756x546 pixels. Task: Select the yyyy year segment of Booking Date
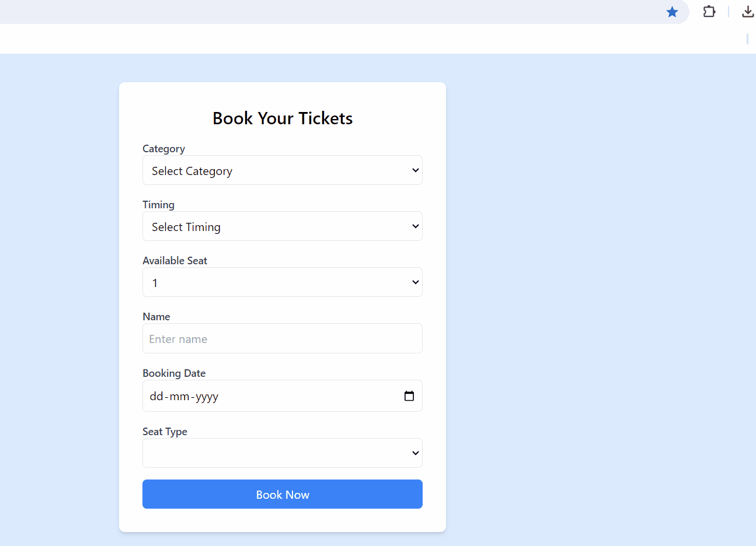207,397
